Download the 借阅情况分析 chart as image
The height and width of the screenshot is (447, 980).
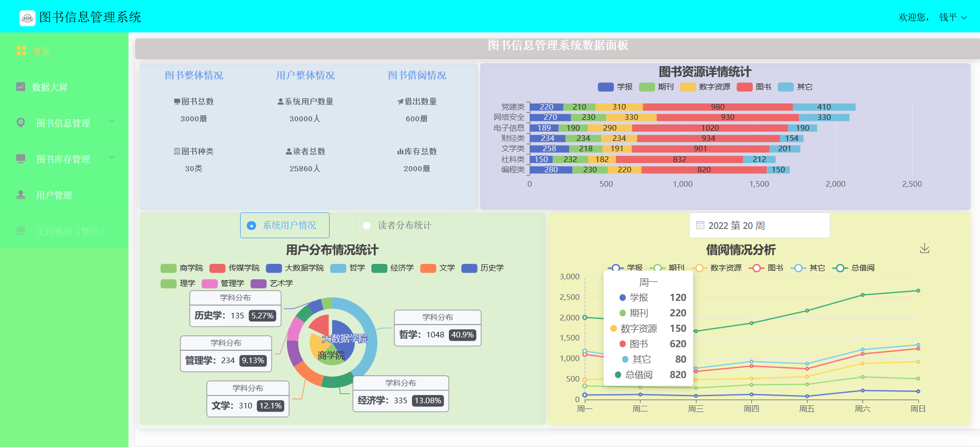click(924, 248)
